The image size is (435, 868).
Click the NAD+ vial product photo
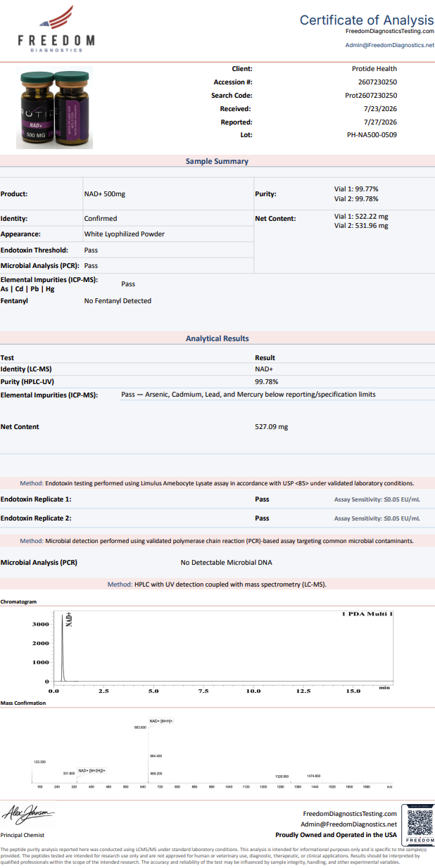point(55,108)
